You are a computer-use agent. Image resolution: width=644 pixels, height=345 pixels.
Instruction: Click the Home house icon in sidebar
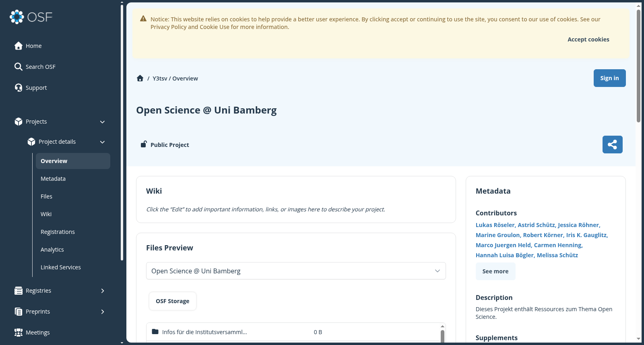coord(18,46)
